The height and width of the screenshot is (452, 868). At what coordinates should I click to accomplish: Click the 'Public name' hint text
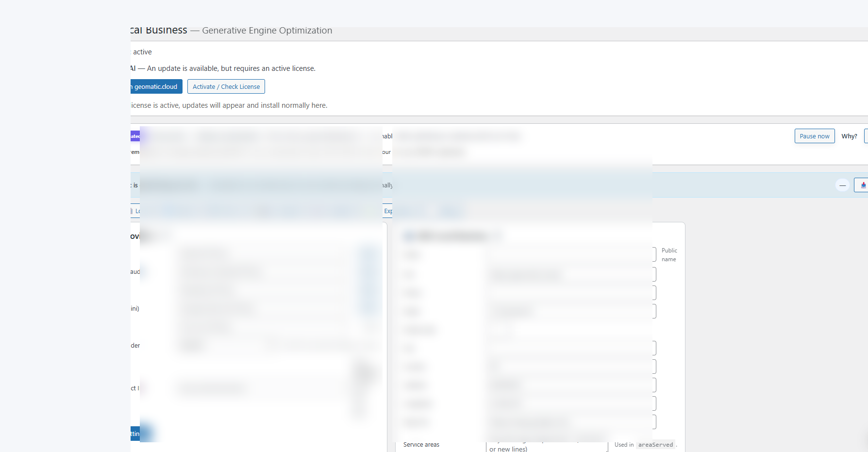pyautogui.click(x=669, y=255)
